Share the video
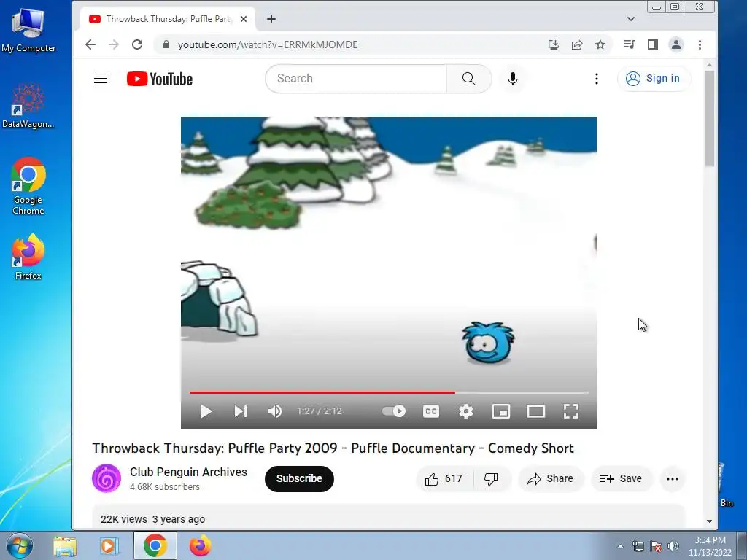The width and height of the screenshot is (747, 560). pyautogui.click(x=550, y=478)
